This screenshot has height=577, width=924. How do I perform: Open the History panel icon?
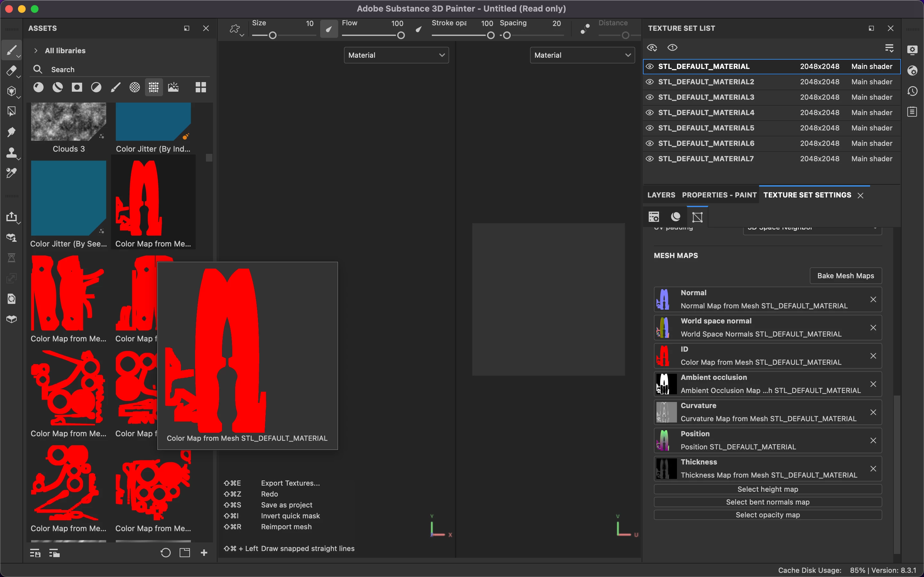pos(912,91)
